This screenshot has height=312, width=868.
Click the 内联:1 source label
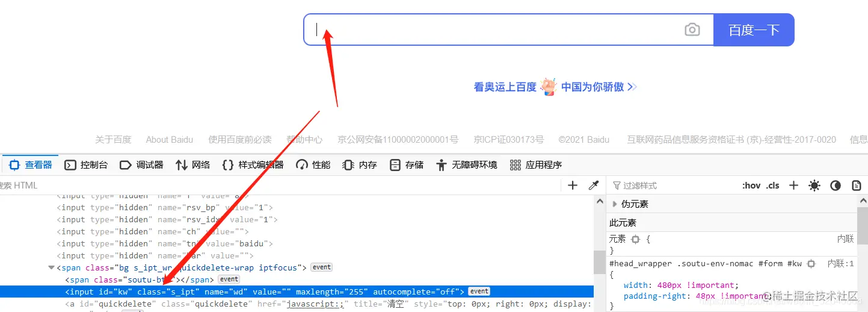click(x=840, y=264)
